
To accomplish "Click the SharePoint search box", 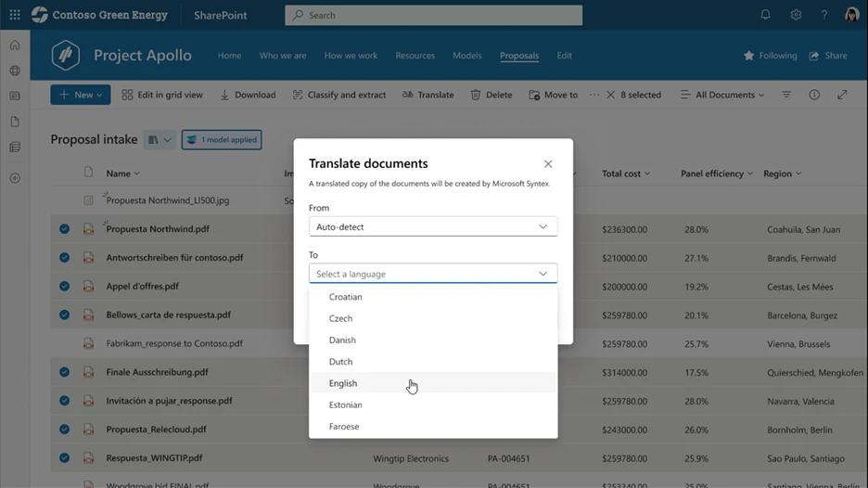I will point(433,15).
